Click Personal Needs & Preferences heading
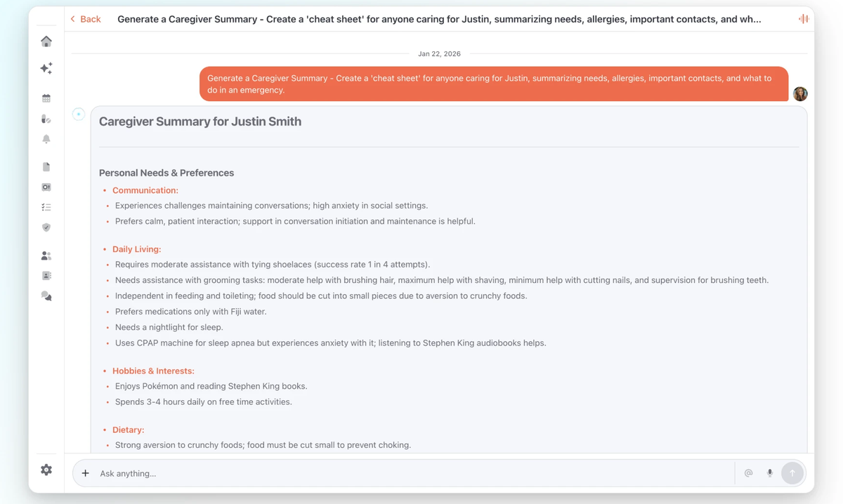This screenshot has height=504, width=843. tap(166, 173)
